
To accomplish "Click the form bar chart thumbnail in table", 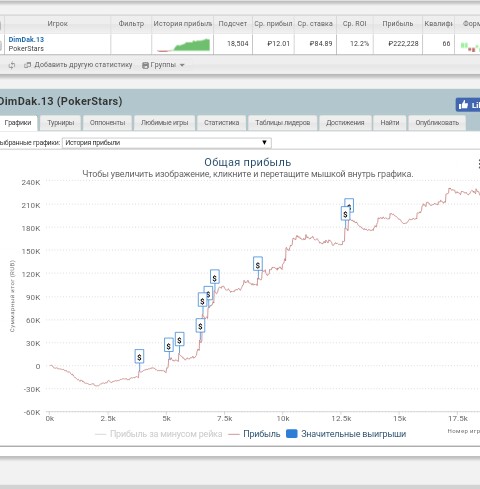I will 470,46.
